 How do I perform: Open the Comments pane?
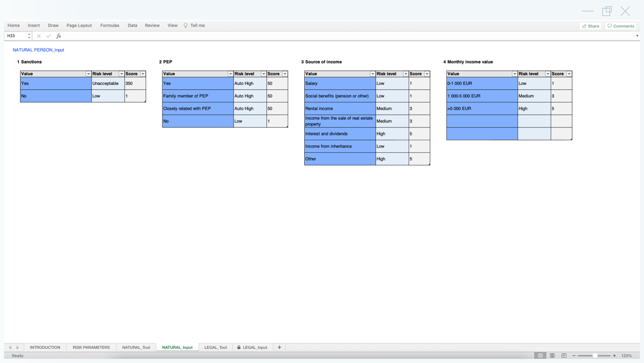621,26
